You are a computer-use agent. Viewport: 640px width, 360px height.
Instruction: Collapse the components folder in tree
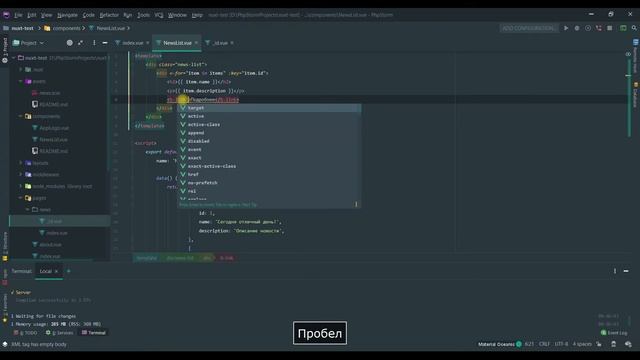[20, 116]
